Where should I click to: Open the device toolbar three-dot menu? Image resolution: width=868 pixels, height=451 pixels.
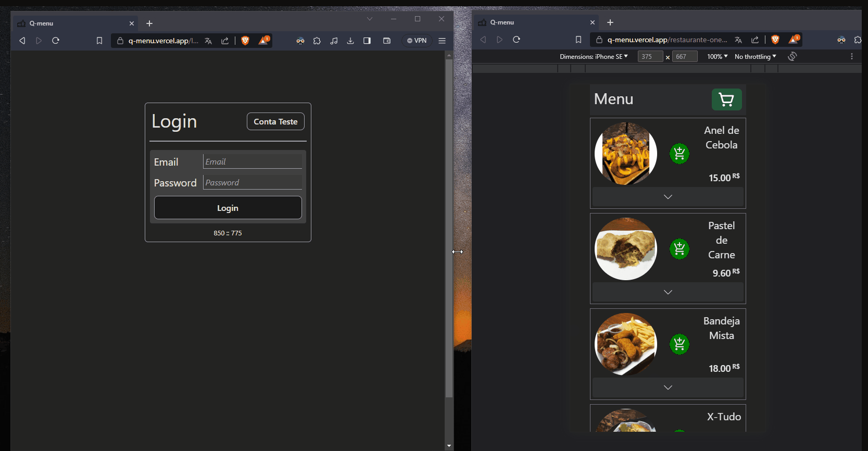pos(852,56)
